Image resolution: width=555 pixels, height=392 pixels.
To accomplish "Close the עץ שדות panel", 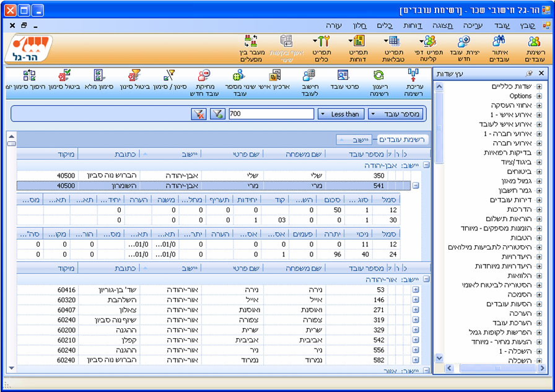I will [541, 73].
